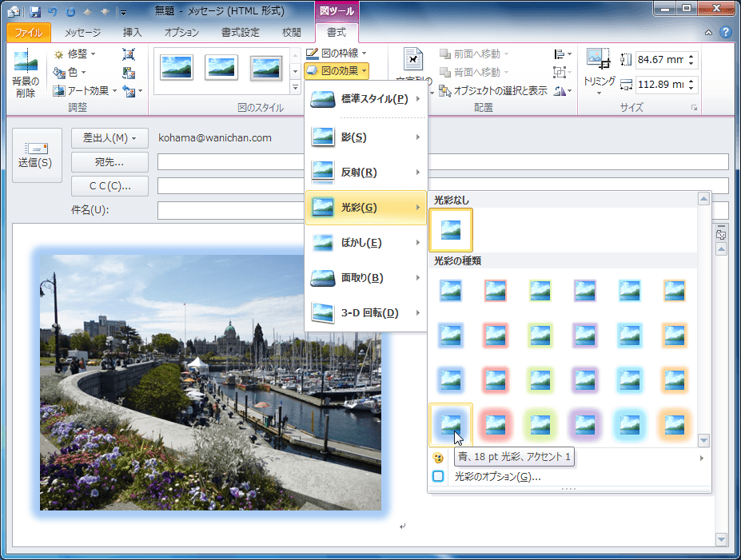Apply green 18pt glow in last row
This screenshot has height=560, width=741.
coord(540,425)
